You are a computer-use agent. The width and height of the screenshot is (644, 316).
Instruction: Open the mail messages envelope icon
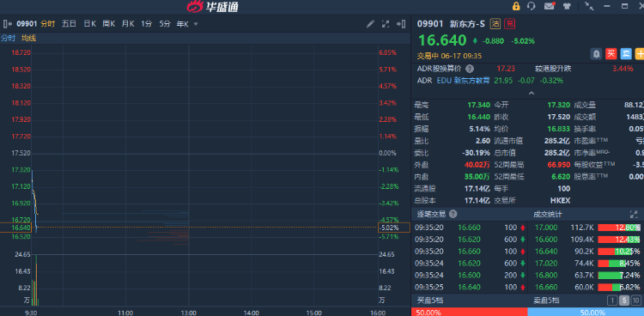[550, 6]
